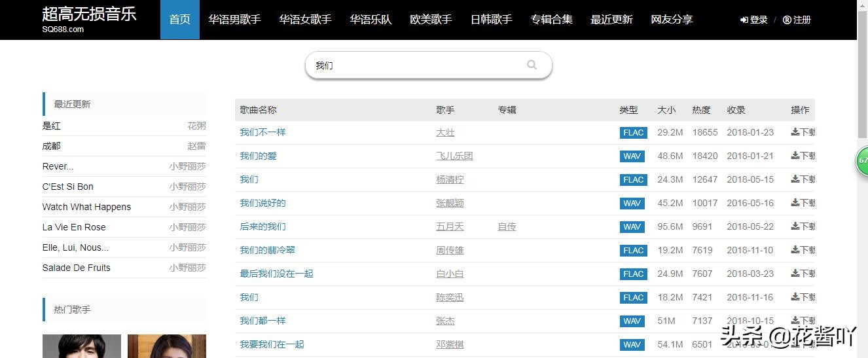The width and height of the screenshot is (868, 358).
Task: Open song 我们说好的
Action: 263,203
